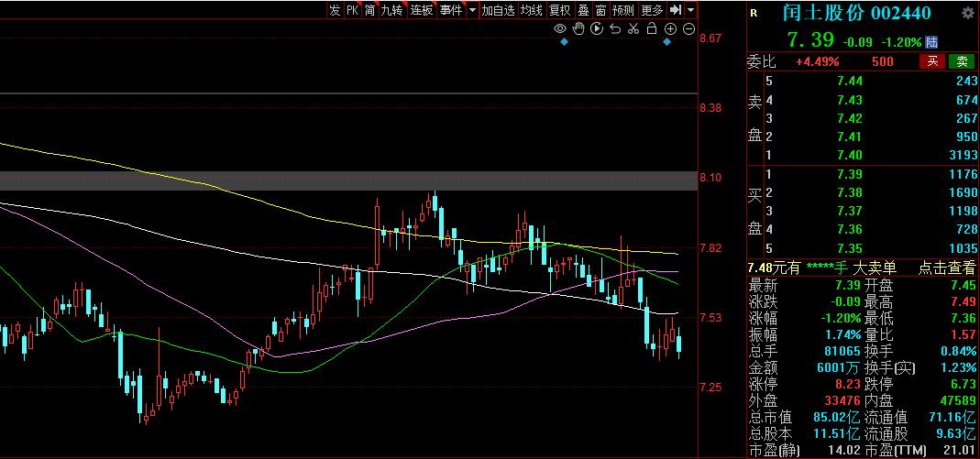Select the 九转 indicator tab
This screenshot has height=459, width=980.
point(391,9)
